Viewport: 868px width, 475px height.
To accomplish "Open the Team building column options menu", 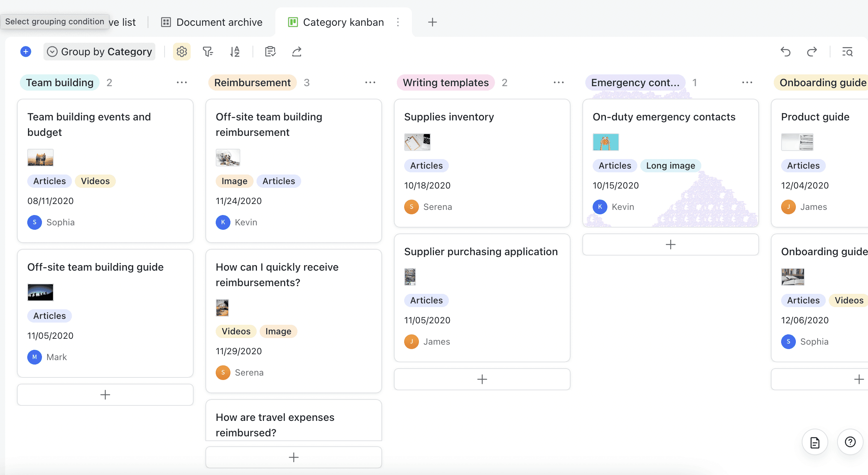I will pos(181,82).
